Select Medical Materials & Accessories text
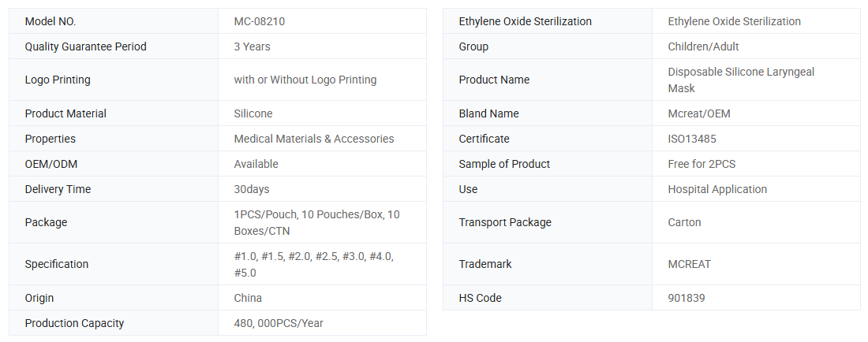Screen dimensions: 868x342 [x=313, y=139]
